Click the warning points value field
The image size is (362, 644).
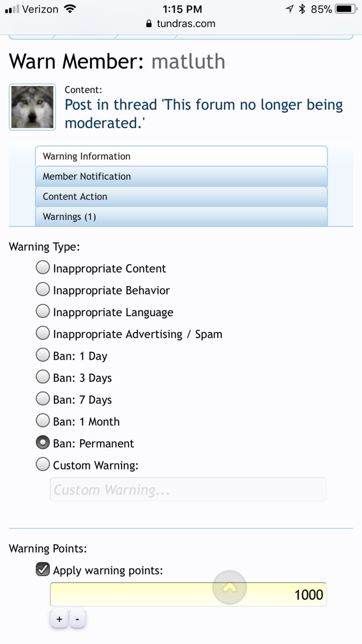coord(188,595)
